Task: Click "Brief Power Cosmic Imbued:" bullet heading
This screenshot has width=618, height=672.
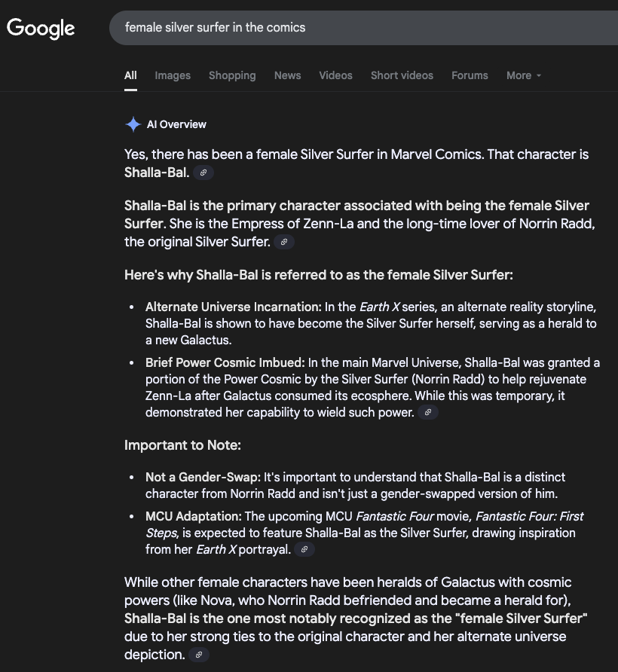Action: click(225, 362)
